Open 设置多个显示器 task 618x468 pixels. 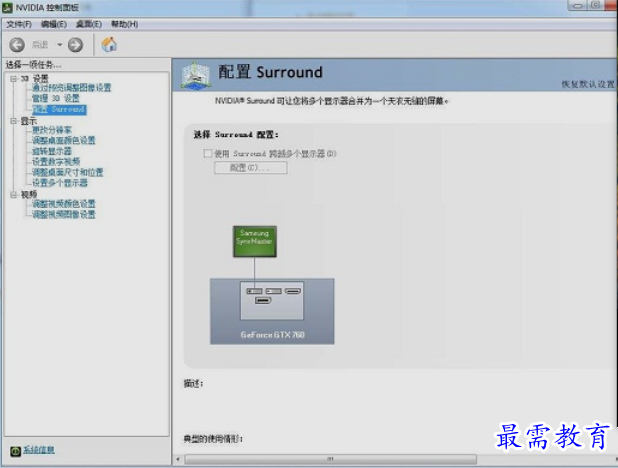coord(60,183)
